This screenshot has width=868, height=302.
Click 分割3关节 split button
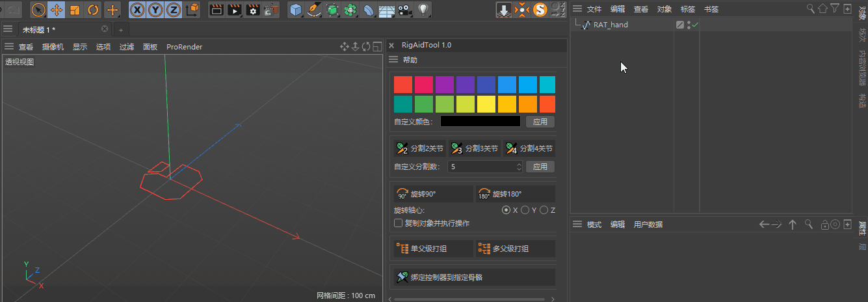[475, 148]
